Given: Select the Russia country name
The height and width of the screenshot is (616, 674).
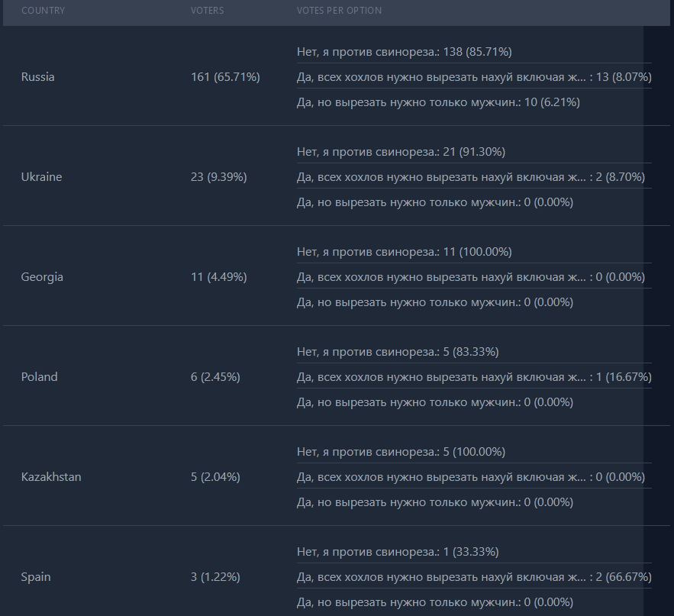Looking at the screenshot, I should pos(38,77).
